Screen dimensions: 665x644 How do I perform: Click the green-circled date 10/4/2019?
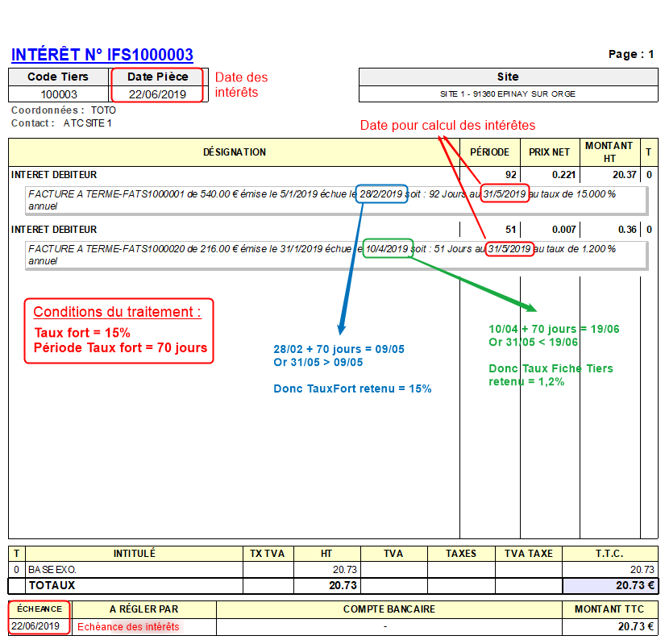pos(388,249)
